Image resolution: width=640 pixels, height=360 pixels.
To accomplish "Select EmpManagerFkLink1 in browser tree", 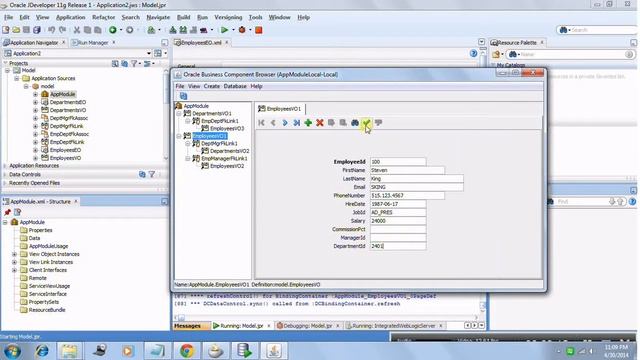I will point(224,158).
